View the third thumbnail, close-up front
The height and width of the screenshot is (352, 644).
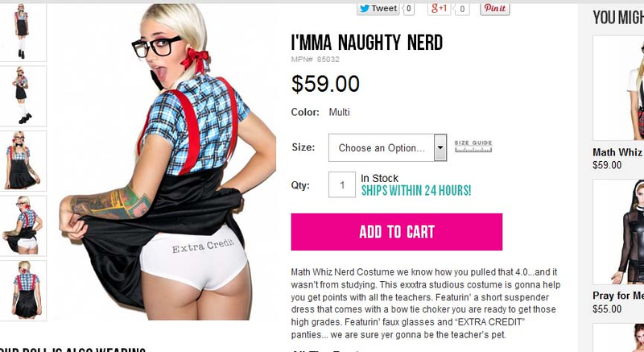click(x=23, y=161)
